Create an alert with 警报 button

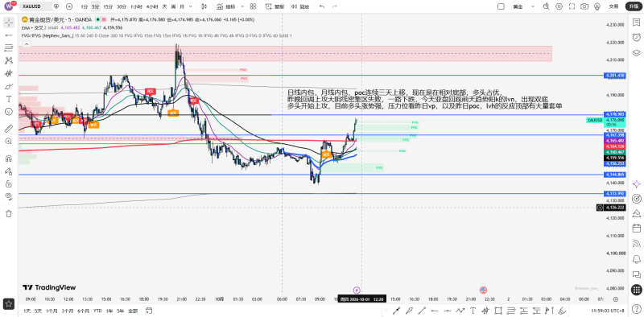tap(275, 6)
